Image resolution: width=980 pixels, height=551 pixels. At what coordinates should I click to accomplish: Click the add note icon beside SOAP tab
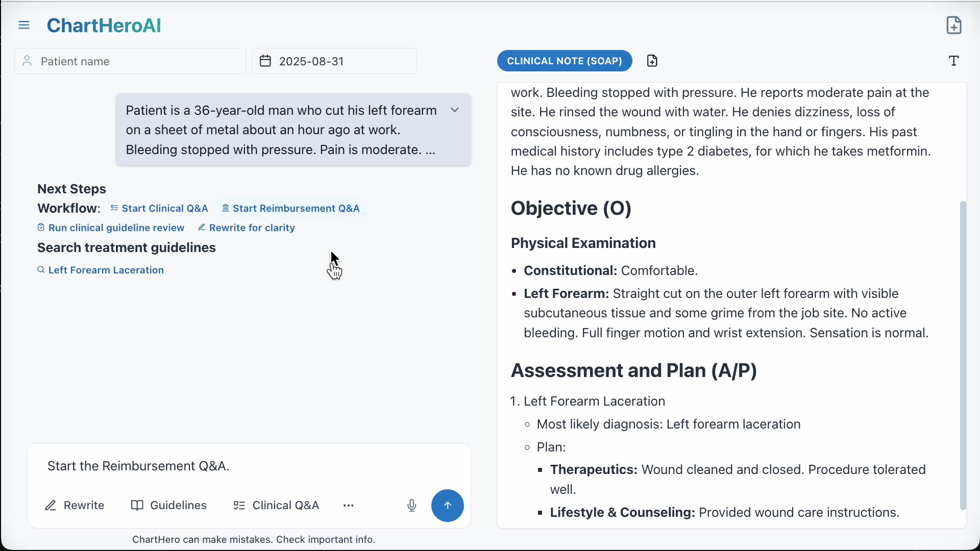(x=652, y=61)
